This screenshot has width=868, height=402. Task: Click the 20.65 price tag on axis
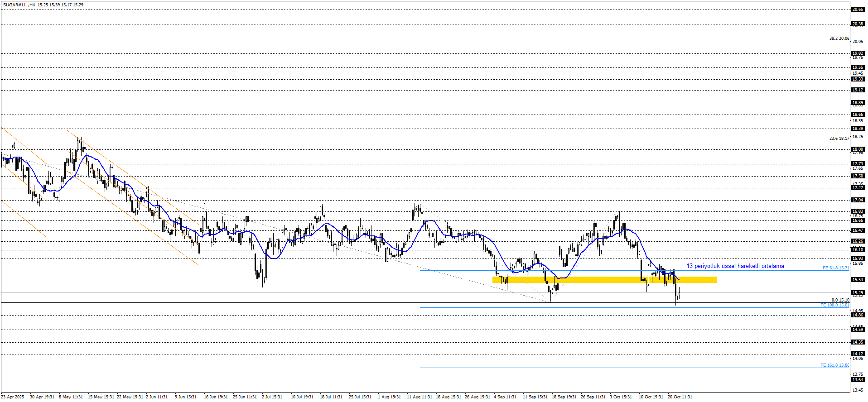[858, 10]
